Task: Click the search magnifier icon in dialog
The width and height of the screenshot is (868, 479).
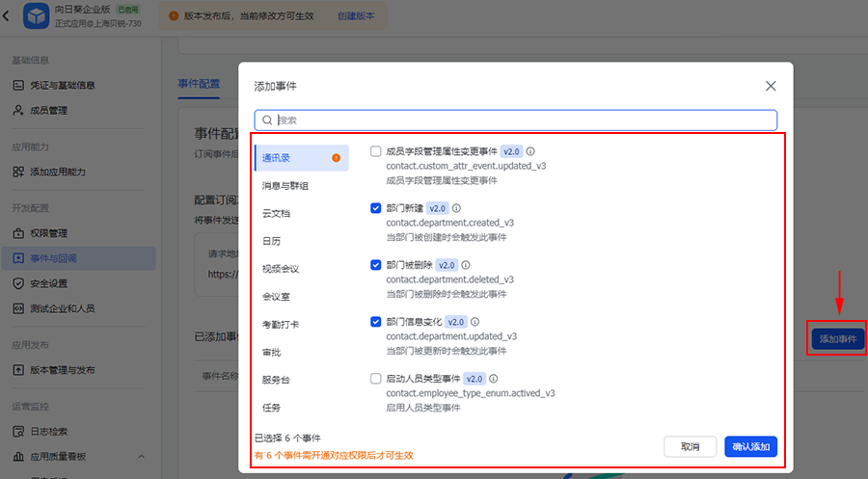Action: coord(267,120)
